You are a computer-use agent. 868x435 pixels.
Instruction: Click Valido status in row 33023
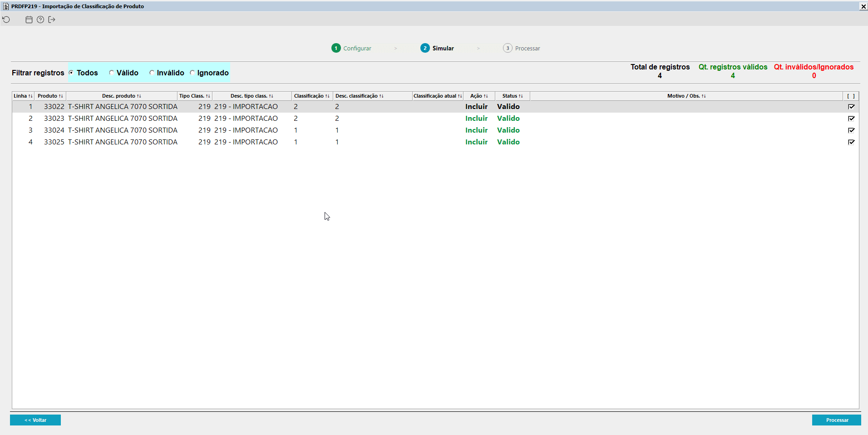coord(508,119)
